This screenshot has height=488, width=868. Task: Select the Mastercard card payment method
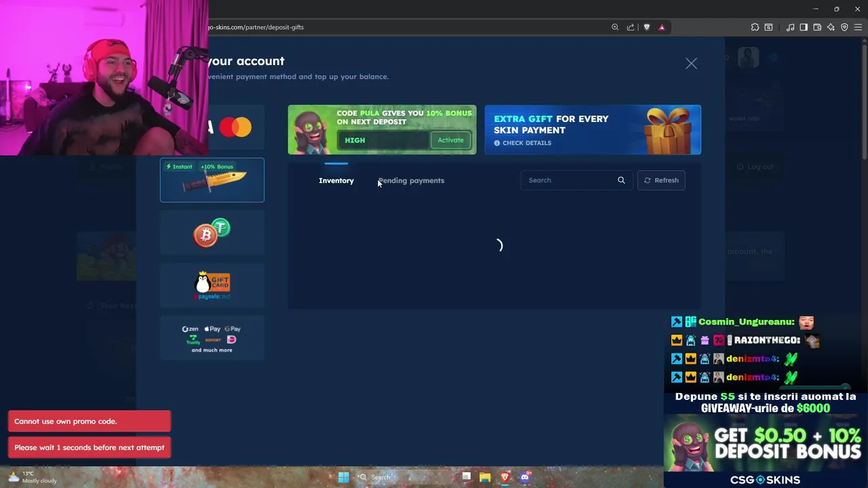[235, 127]
